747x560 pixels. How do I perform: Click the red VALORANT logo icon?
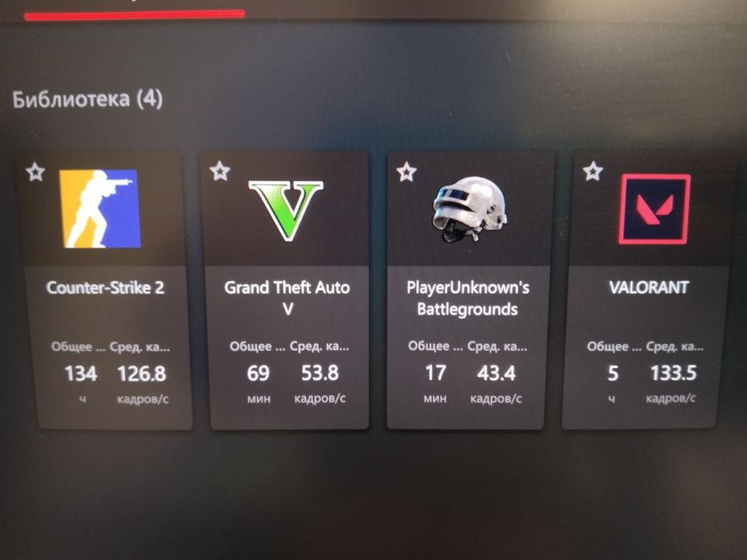click(x=655, y=210)
